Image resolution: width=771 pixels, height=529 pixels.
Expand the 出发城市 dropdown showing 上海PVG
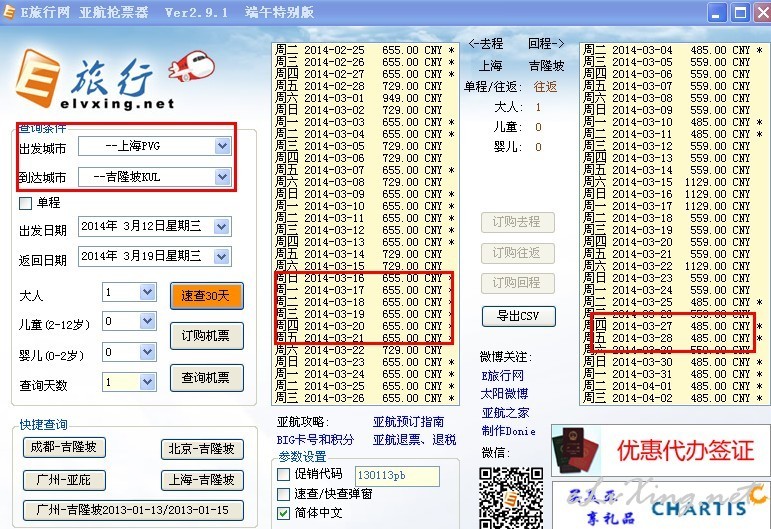click(222, 146)
